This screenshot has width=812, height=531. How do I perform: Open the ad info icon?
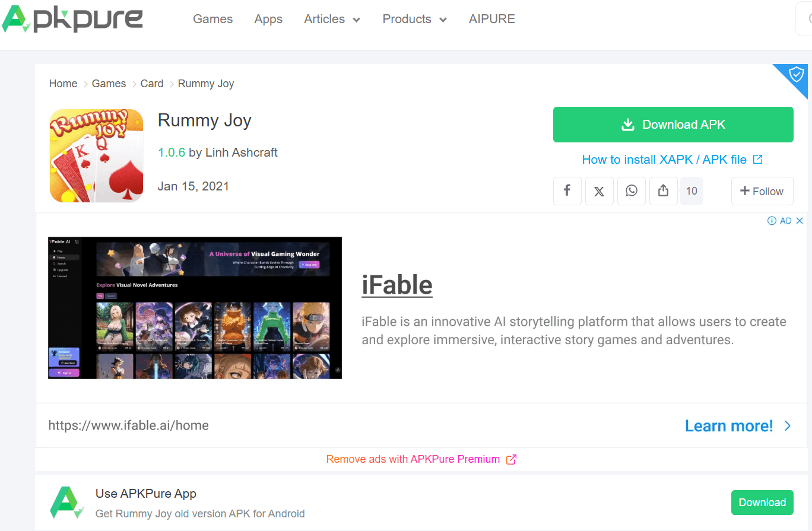(x=772, y=221)
